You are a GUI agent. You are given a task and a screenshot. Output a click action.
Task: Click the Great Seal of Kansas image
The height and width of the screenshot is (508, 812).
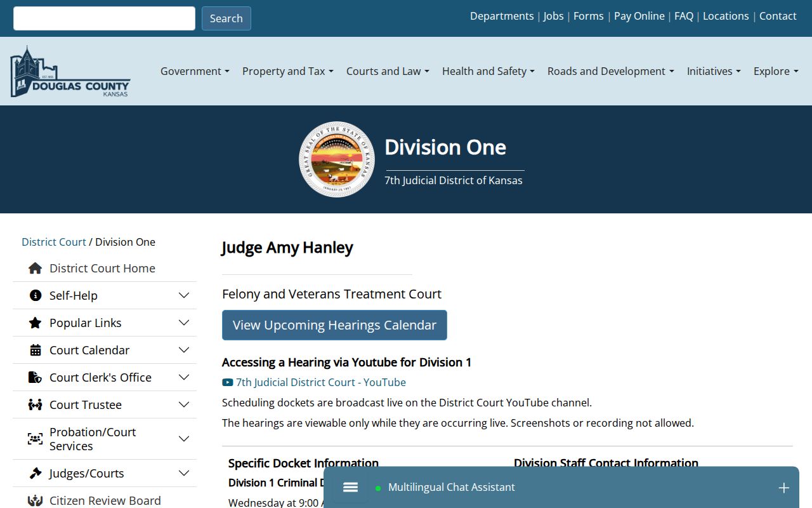(337, 159)
